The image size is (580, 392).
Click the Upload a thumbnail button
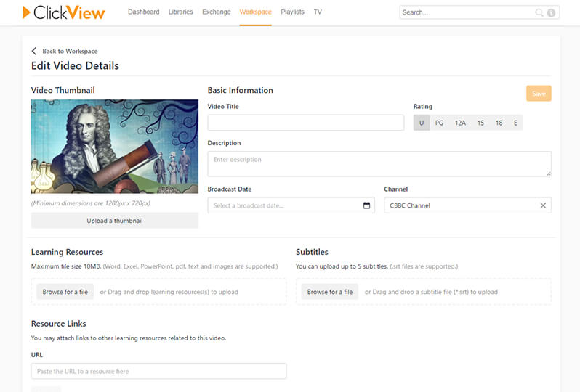coord(114,221)
